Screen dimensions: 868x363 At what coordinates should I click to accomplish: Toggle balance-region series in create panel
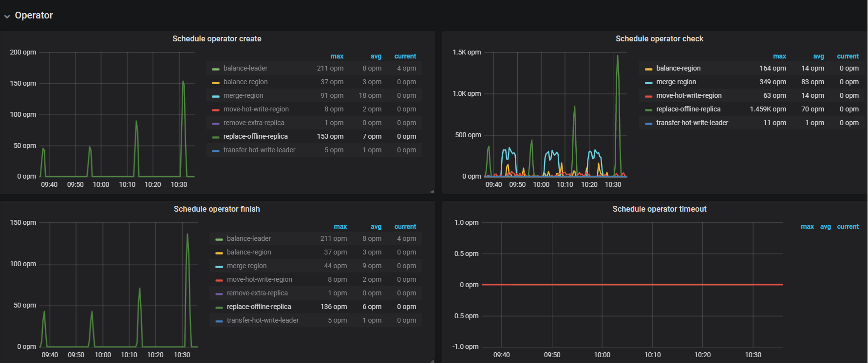(245, 82)
